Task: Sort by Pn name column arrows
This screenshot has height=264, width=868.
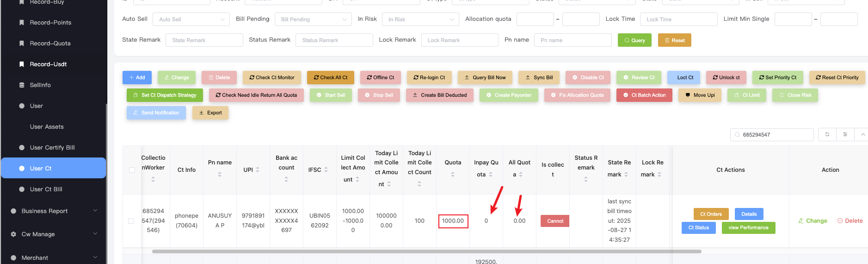Action: (x=220, y=175)
